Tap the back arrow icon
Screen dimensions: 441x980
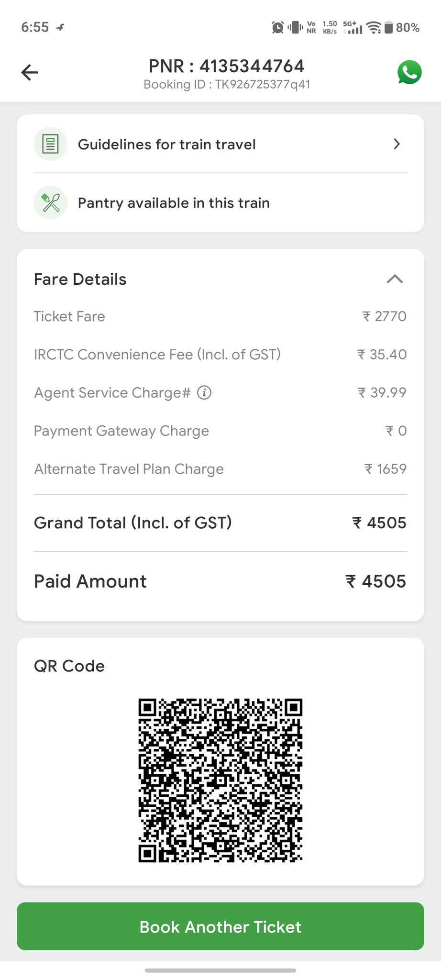tap(30, 73)
